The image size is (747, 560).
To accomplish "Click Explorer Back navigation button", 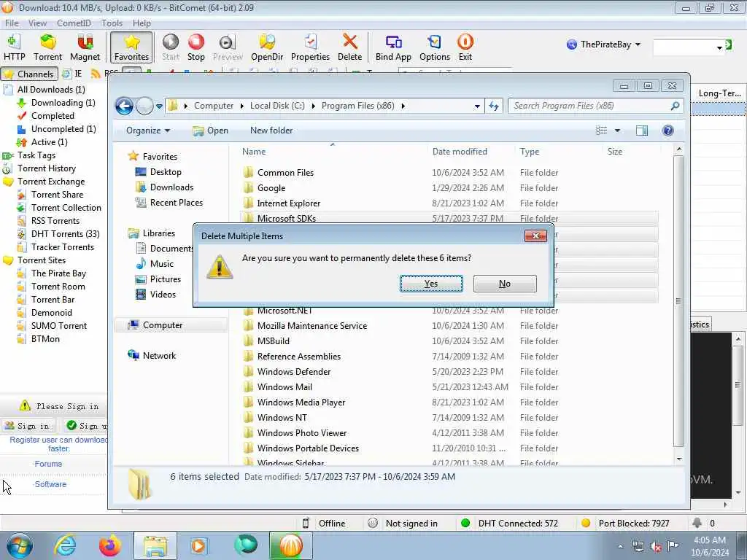I will (x=124, y=106).
